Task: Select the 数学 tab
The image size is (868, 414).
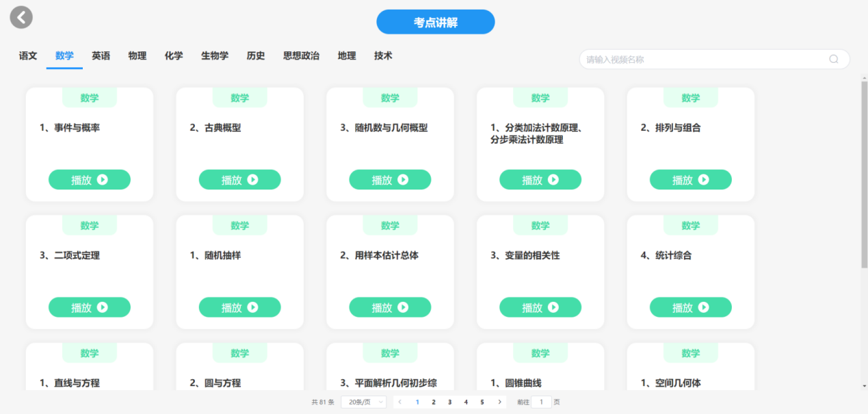Action: pyautogui.click(x=65, y=56)
